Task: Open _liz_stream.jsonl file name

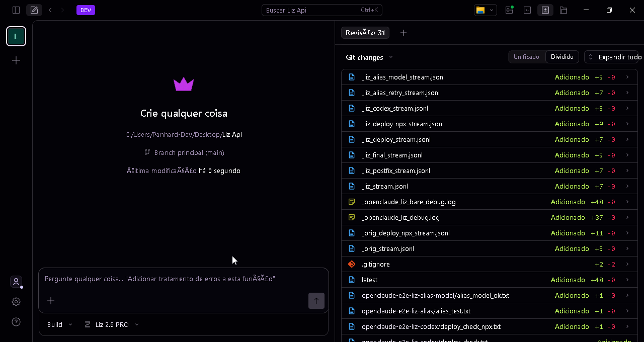Action: 384,186
